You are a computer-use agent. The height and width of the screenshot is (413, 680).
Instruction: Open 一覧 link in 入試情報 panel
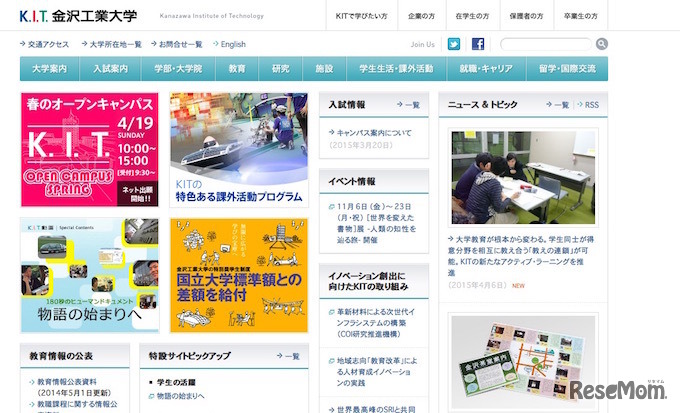click(409, 105)
